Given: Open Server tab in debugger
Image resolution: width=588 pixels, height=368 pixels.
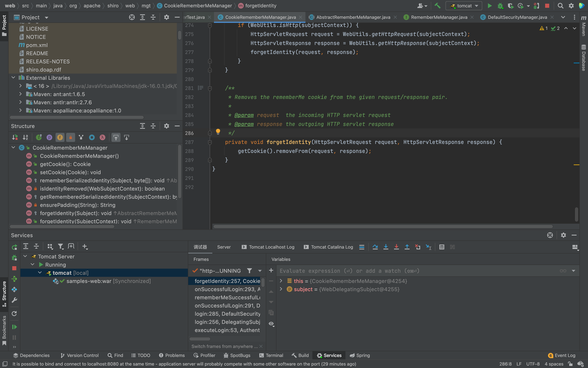Looking at the screenshot, I should point(224,247).
